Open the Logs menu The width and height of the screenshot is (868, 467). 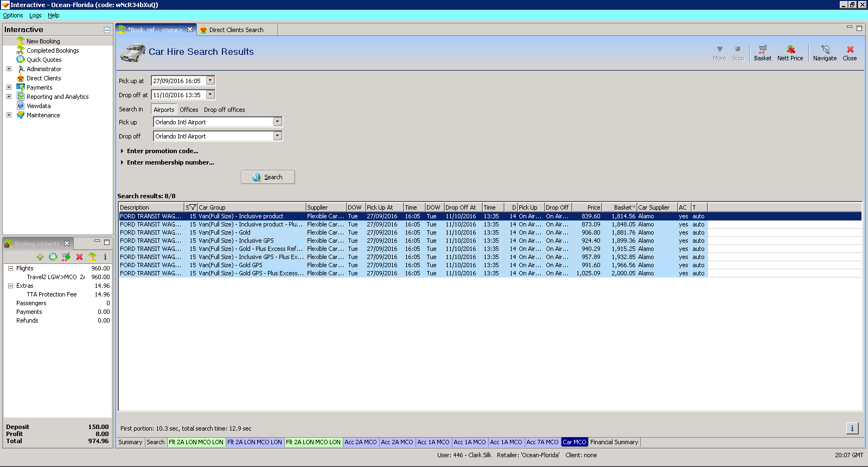pos(35,15)
